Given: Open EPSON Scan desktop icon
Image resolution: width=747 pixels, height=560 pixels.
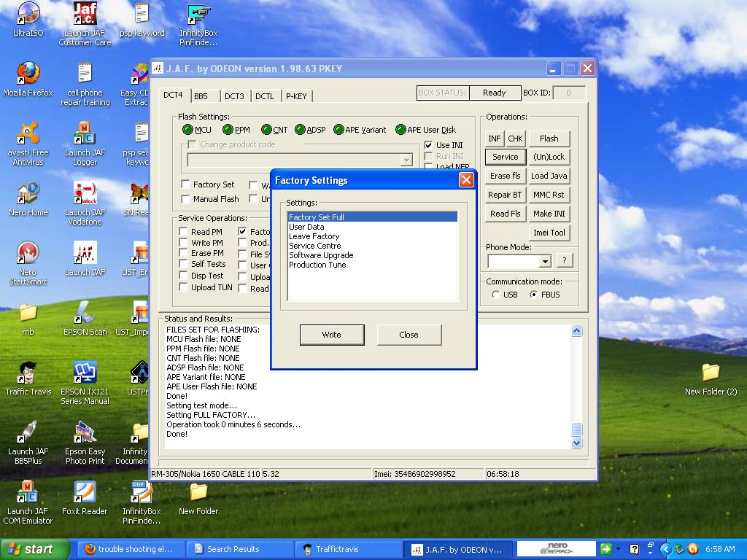Looking at the screenshot, I should coord(85,319).
